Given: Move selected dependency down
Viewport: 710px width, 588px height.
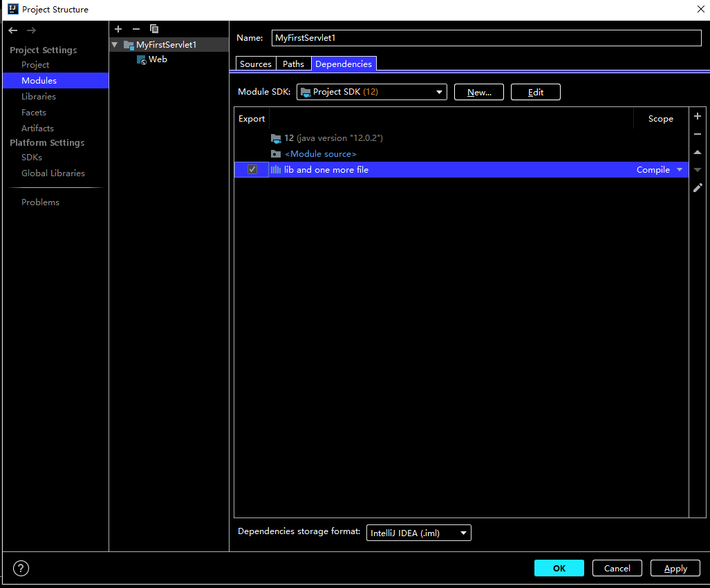Looking at the screenshot, I should click(698, 170).
